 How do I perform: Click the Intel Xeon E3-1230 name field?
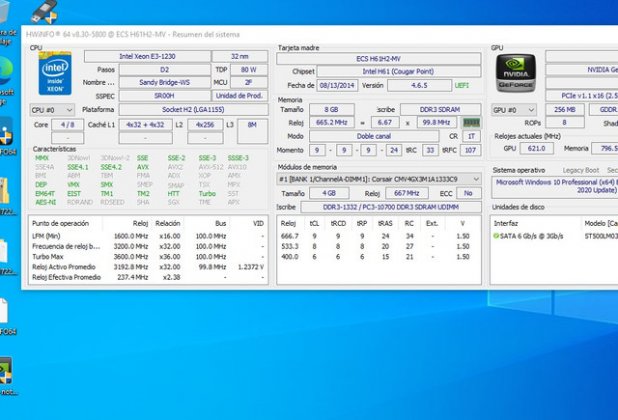[147, 56]
